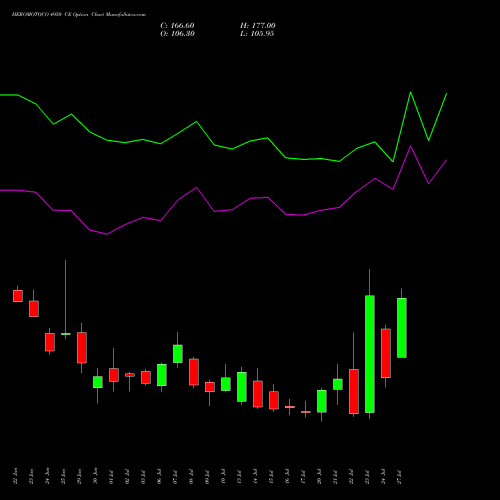Select the 23 Jul date label
500x500 pixels.
367,477
